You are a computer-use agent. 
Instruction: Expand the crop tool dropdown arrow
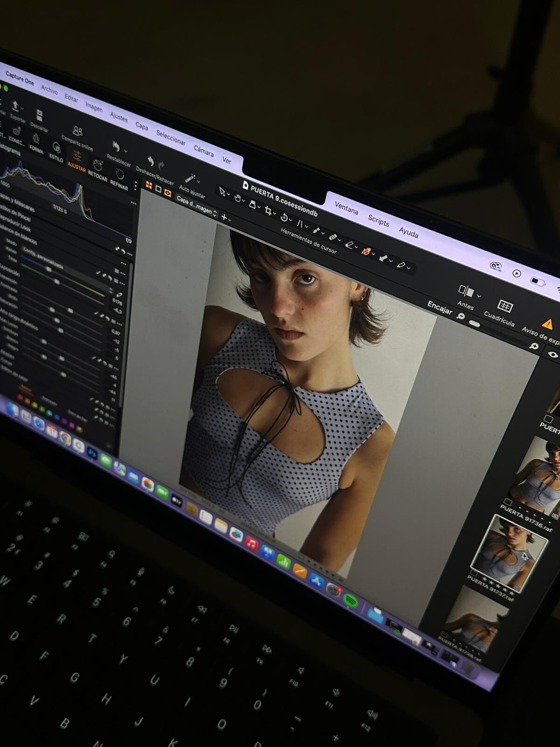coord(275,214)
